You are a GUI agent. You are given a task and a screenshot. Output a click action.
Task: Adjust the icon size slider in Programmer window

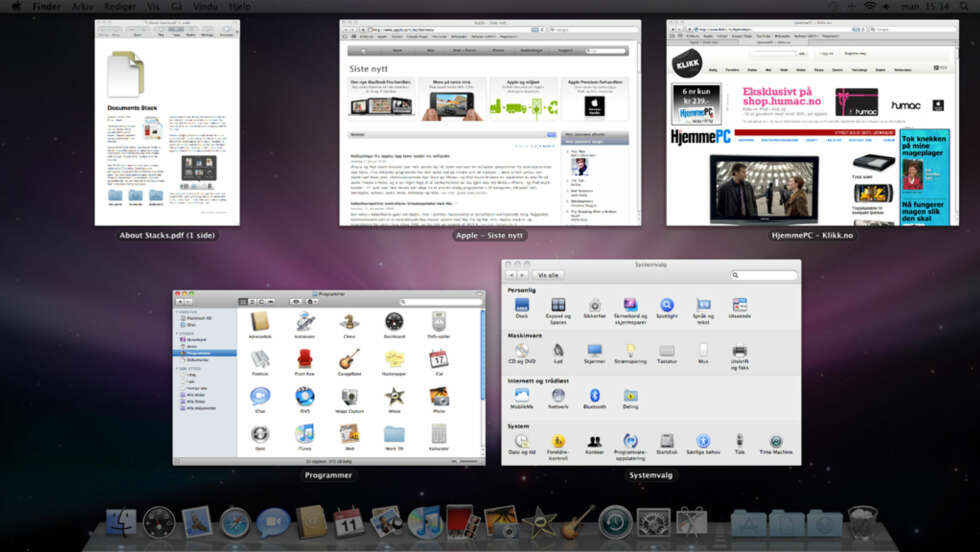465,461
